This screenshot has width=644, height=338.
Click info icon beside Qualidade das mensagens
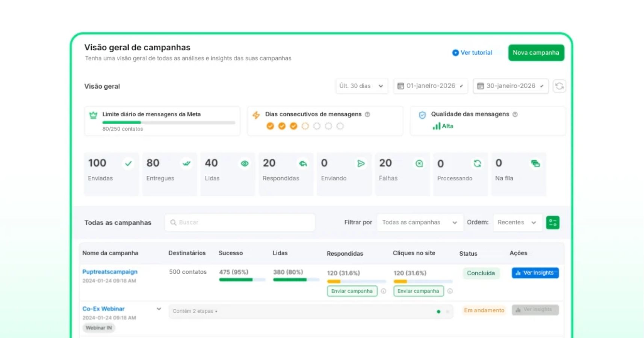coord(515,114)
